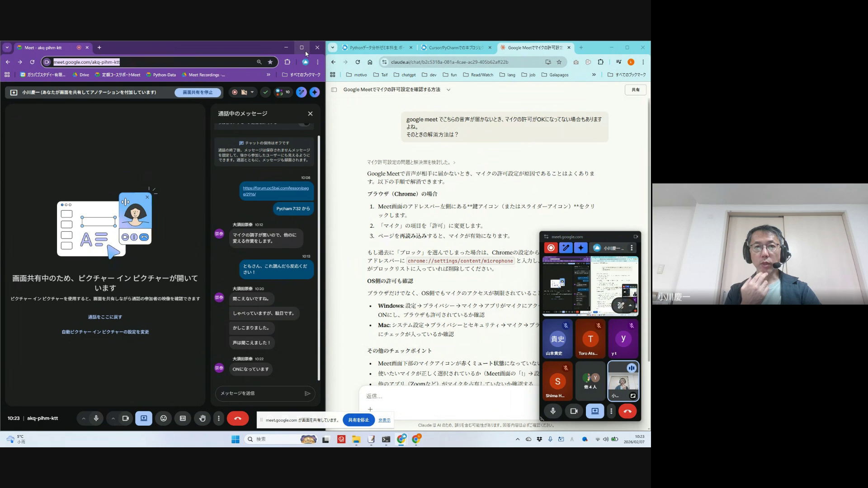Screen dimensions: 868x488
Task: Open the Claude chat title dropdown chevron
Action: (x=448, y=90)
